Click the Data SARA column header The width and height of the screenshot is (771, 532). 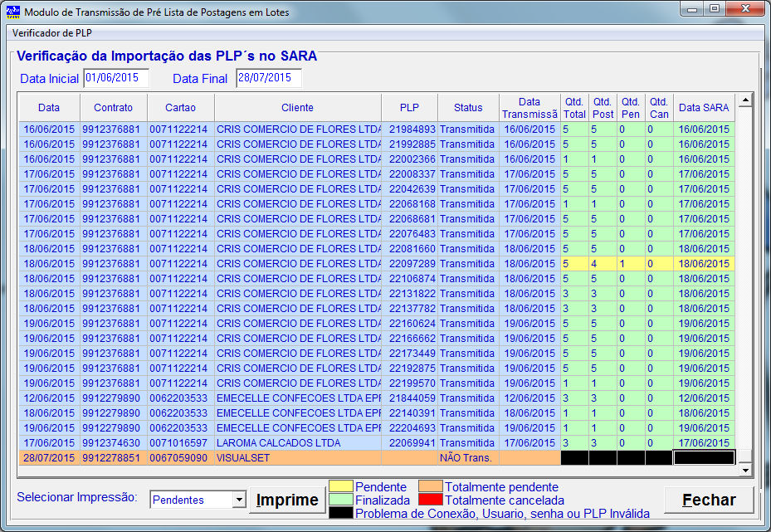tap(704, 108)
